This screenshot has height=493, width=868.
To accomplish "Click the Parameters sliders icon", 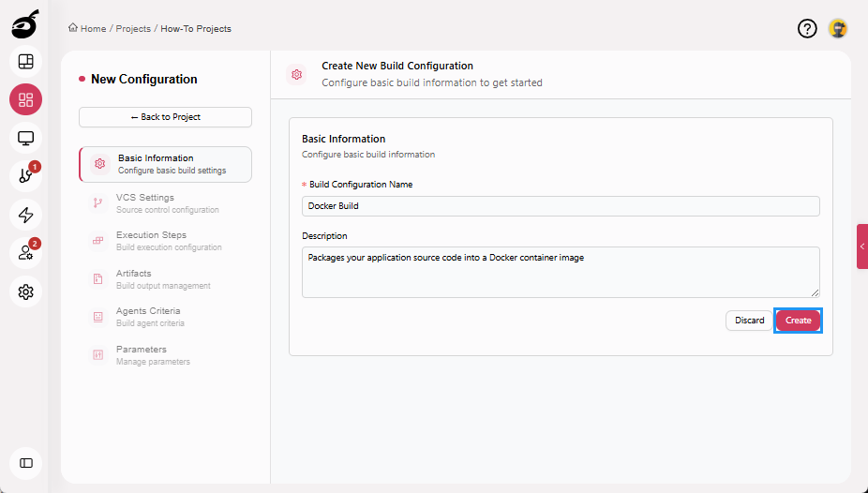I will [98, 354].
